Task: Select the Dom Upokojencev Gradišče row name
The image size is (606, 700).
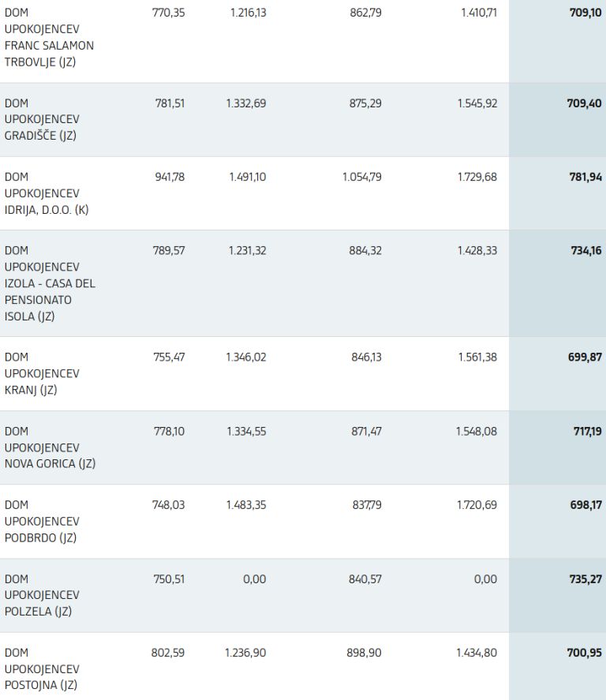Action: (43, 119)
